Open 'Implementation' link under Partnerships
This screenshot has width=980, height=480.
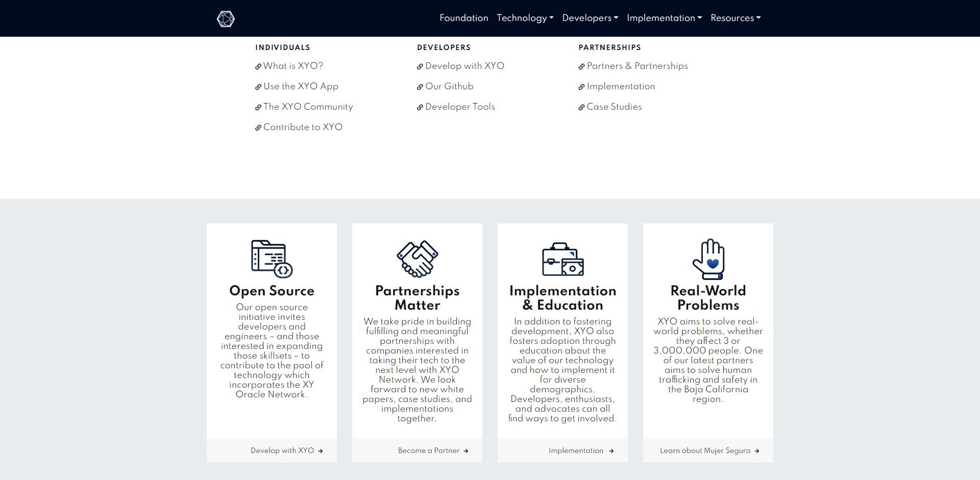(617, 86)
